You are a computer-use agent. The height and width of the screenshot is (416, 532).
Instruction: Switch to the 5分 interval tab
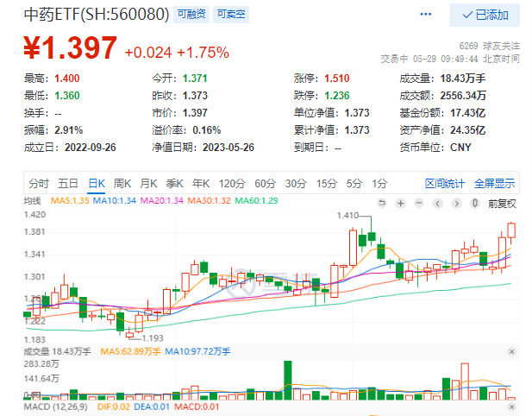click(354, 184)
